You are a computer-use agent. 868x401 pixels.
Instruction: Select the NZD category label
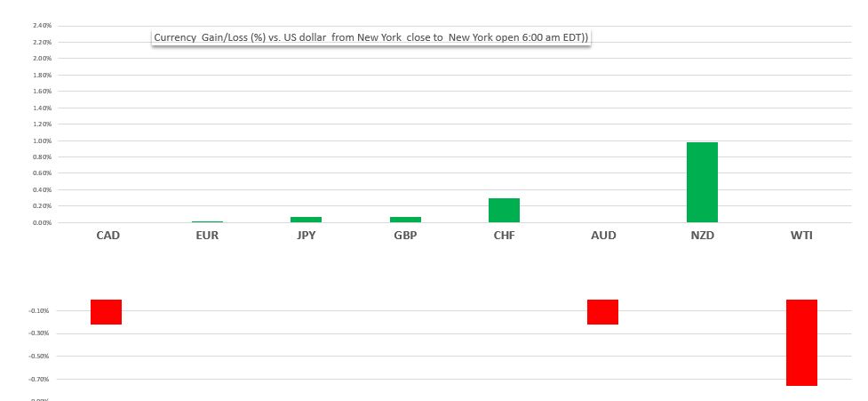(702, 236)
